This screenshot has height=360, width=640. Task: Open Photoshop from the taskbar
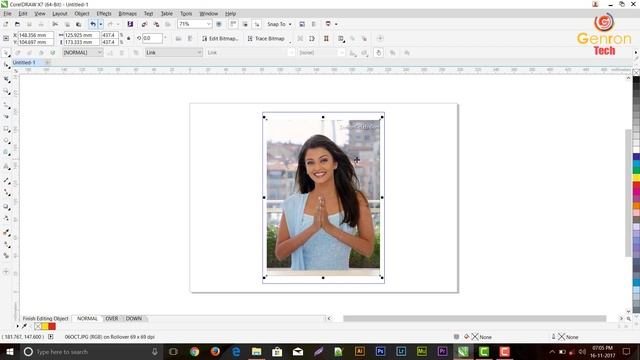point(380,351)
